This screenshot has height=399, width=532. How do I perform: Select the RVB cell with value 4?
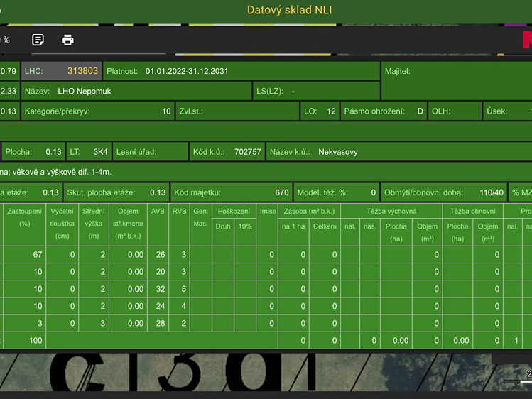(179, 306)
